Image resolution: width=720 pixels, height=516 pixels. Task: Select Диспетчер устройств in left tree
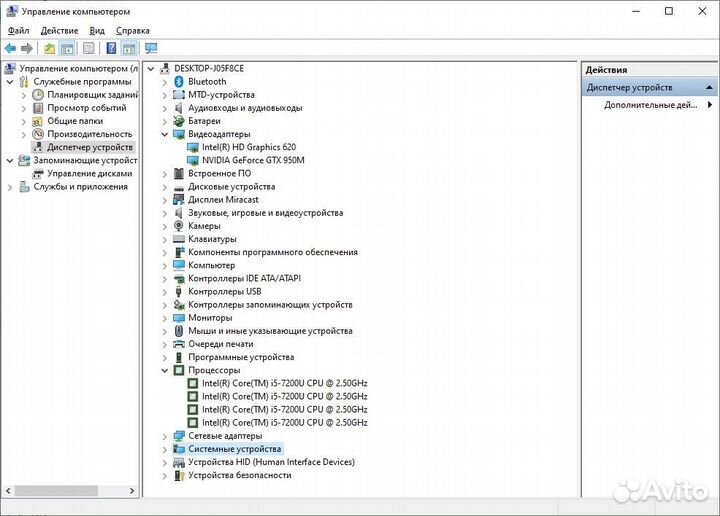(90, 147)
